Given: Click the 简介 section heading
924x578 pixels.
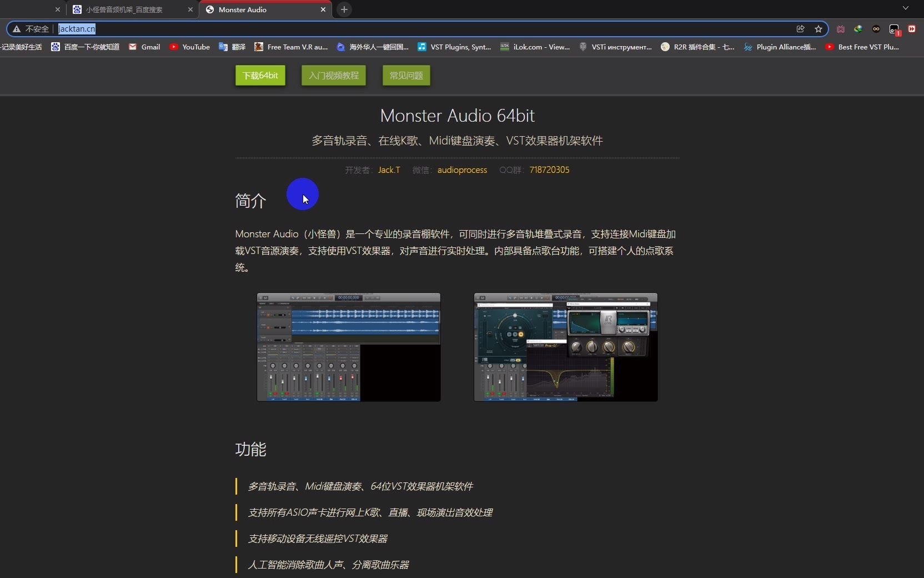Looking at the screenshot, I should pos(250,201).
